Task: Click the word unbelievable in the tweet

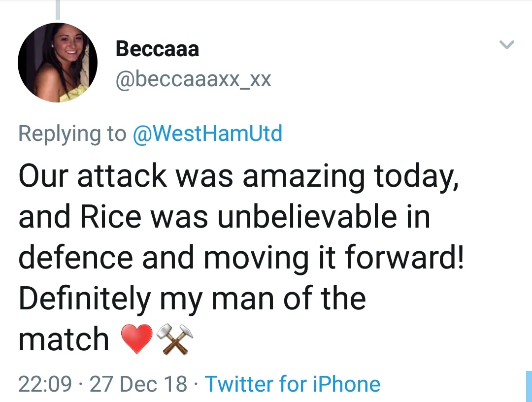Action: click(307, 217)
